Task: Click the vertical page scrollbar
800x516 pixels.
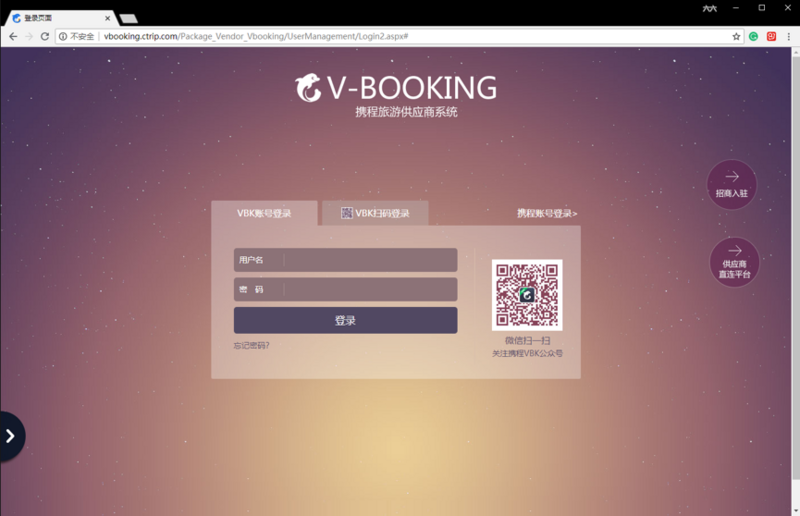Action: coord(796,268)
